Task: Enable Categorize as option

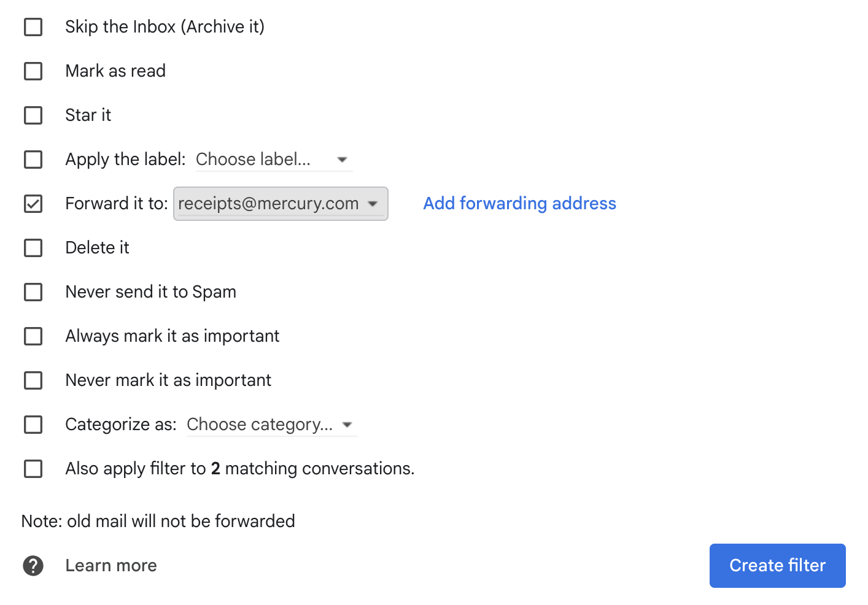Action: (x=33, y=425)
